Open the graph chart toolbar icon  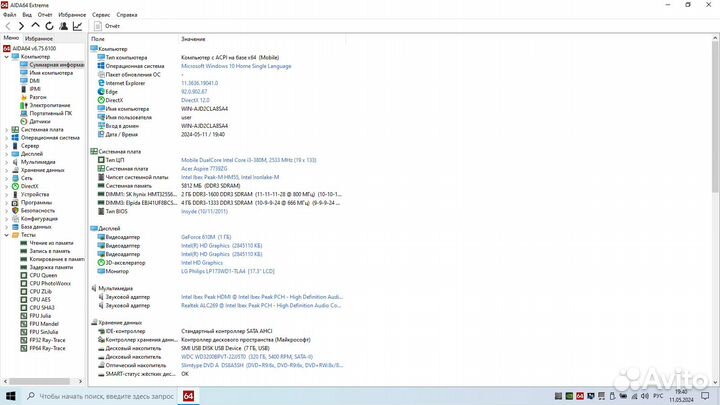77,26
